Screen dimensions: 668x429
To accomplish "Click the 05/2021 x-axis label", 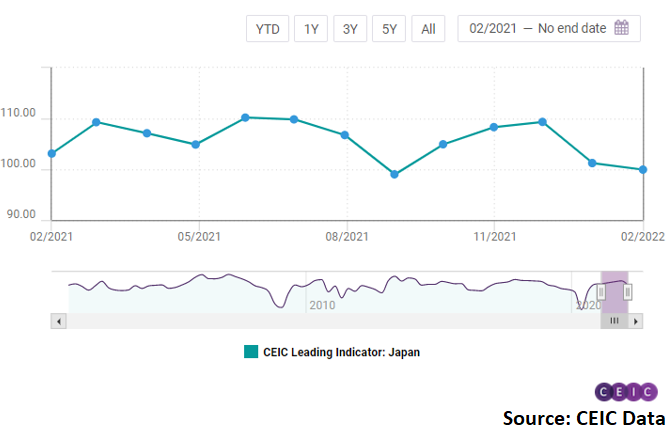I will click(199, 236).
